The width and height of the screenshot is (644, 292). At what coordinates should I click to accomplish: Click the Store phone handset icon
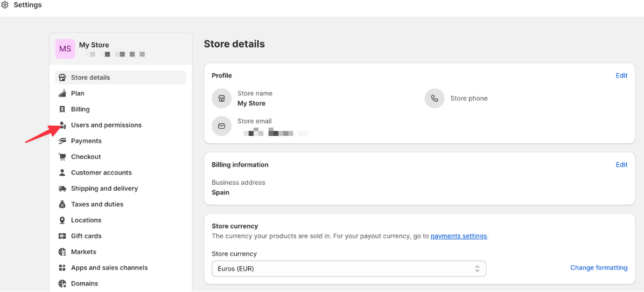point(435,99)
